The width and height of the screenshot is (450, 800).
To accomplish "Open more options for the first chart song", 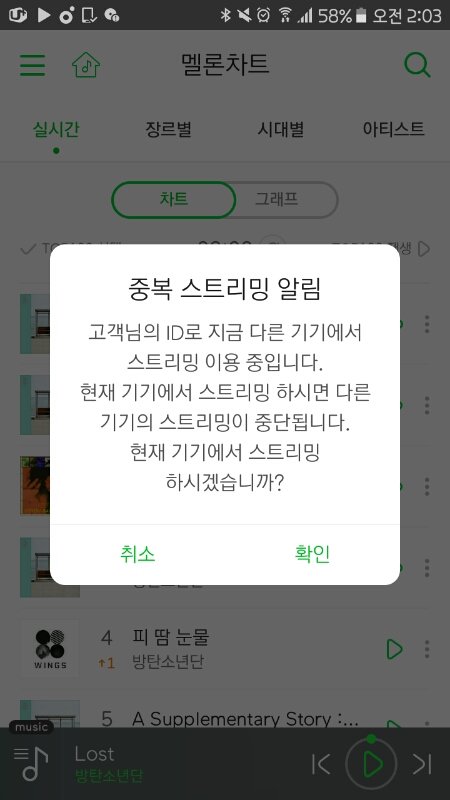I will (x=427, y=324).
